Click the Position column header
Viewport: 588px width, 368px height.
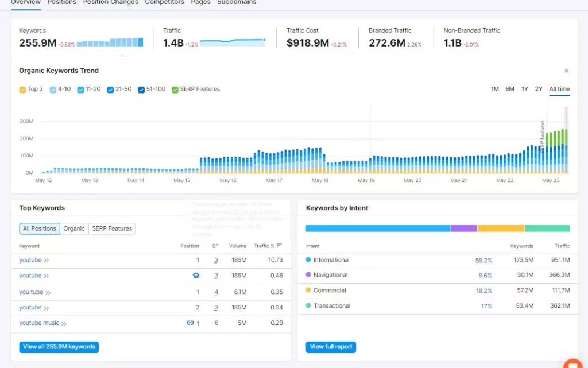(x=189, y=246)
